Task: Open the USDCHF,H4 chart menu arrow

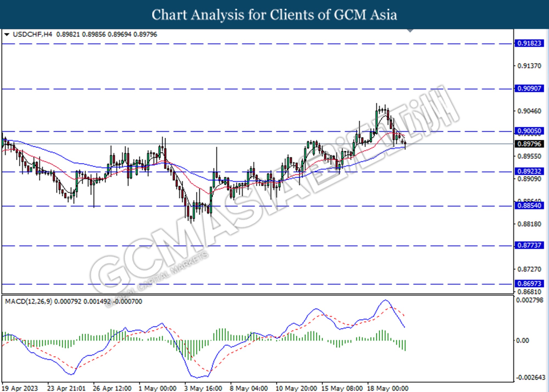Action: tap(7, 35)
